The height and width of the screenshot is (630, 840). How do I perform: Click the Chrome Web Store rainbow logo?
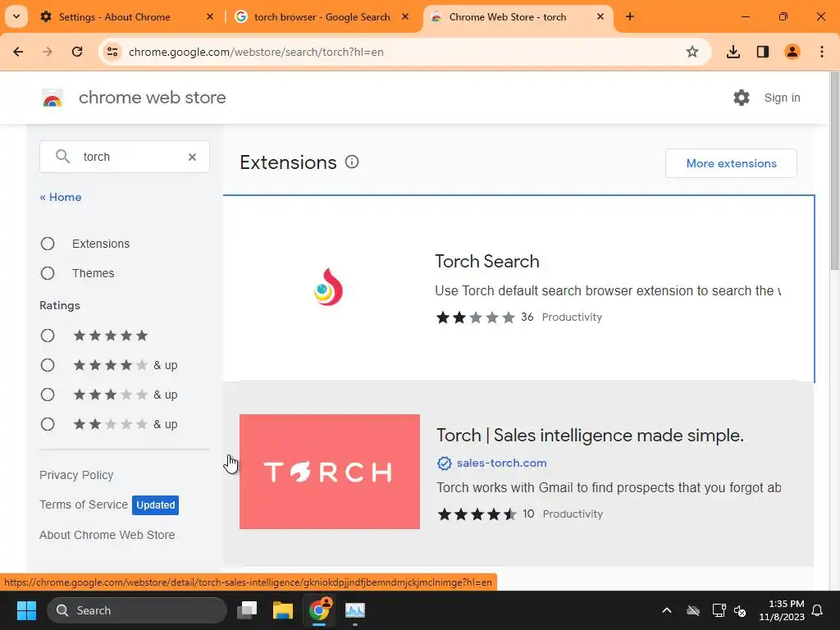(52, 98)
